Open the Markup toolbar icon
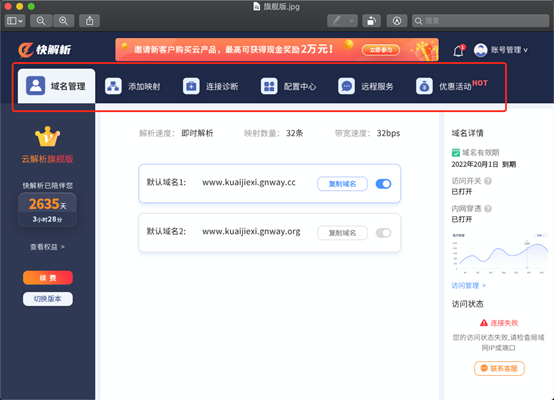The width and height of the screenshot is (554, 400). [397, 21]
